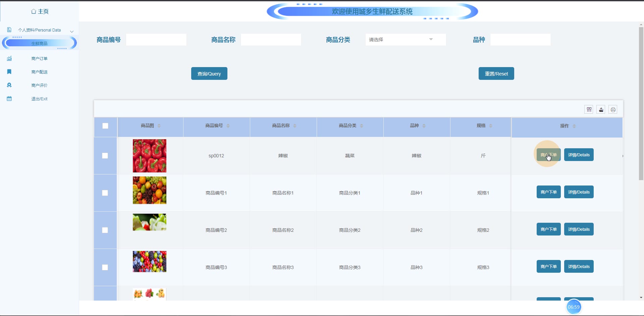Click the 06:59 timer bubble

[x=574, y=307]
